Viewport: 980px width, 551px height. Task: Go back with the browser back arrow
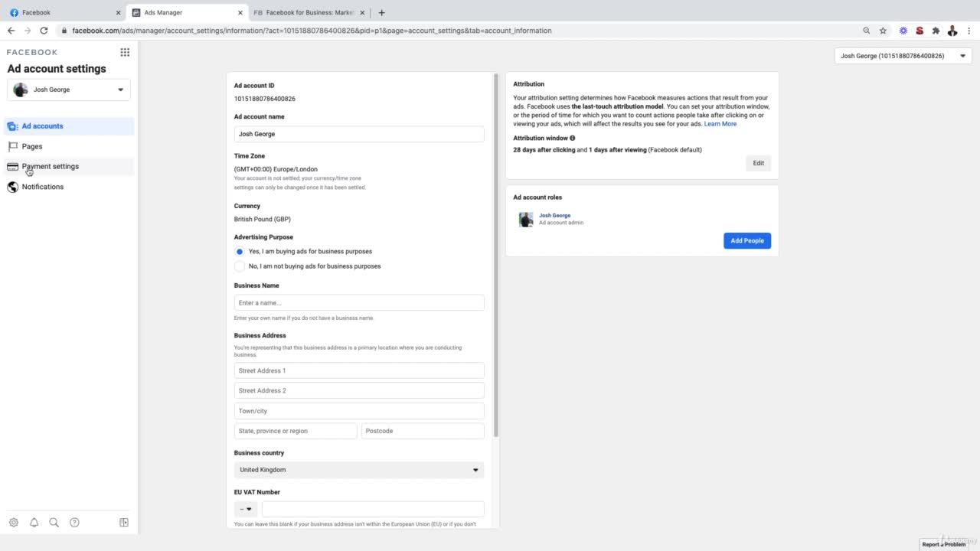pos(11,31)
